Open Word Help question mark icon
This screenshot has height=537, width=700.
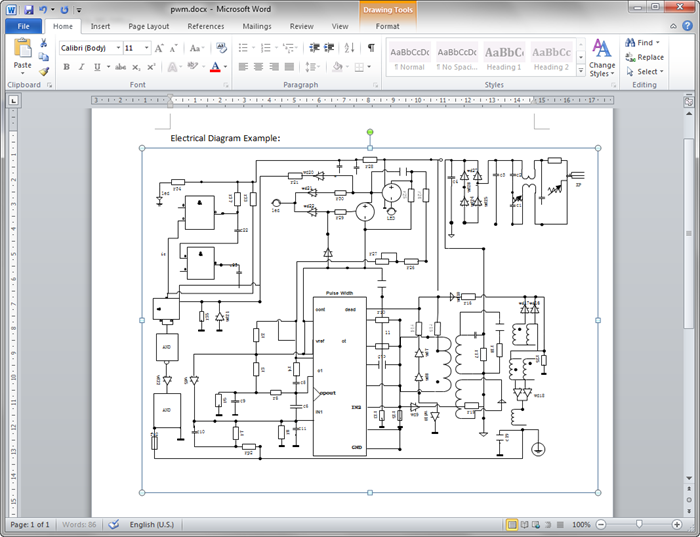(689, 26)
